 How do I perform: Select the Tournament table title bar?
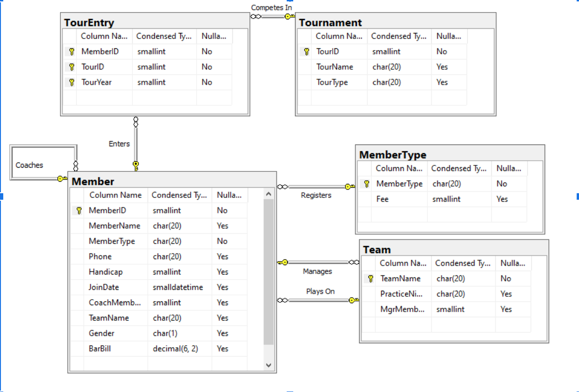tap(331, 22)
